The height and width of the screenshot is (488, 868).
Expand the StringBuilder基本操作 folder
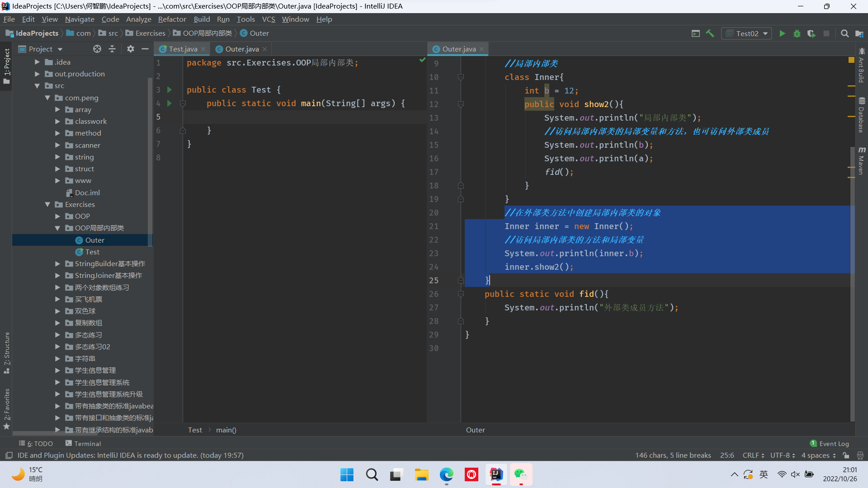pos(57,264)
